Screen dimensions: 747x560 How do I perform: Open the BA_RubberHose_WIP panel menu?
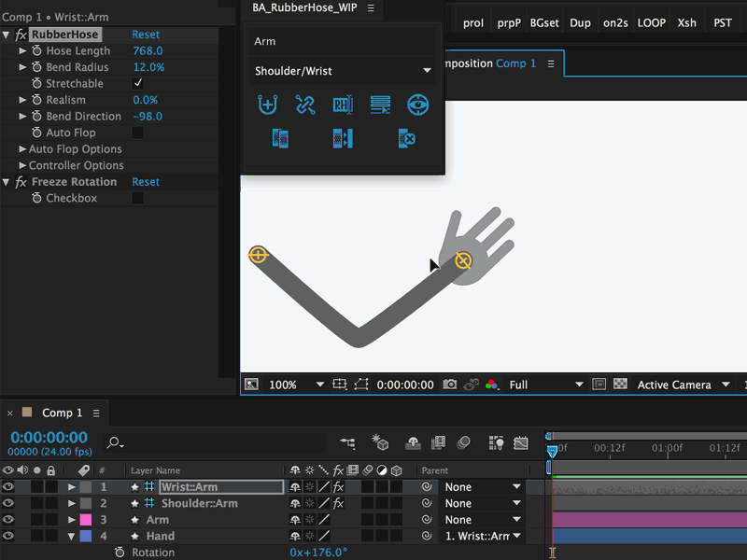[x=371, y=8]
